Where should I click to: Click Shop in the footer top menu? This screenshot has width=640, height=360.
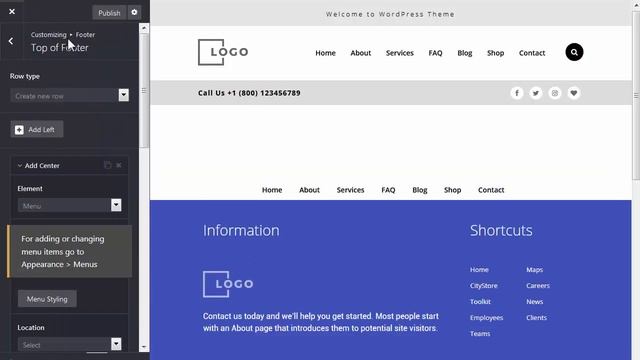pos(452,190)
